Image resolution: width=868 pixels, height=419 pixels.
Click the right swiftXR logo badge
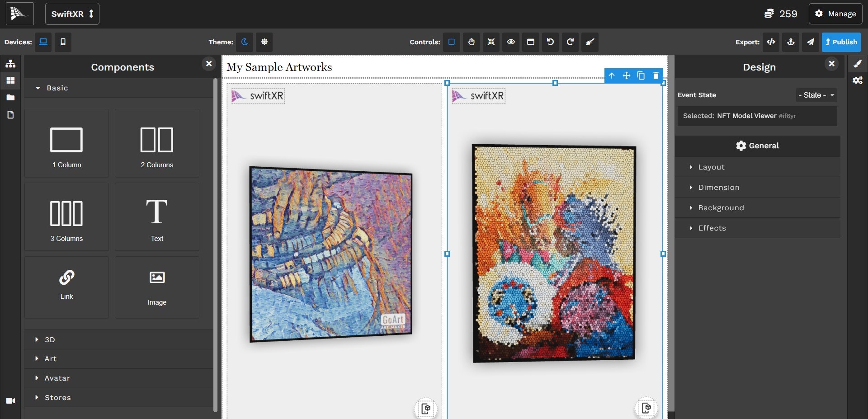(x=479, y=96)
